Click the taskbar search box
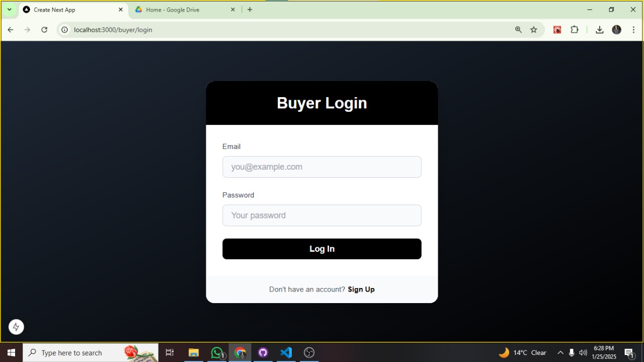Image resolution: width=644 pixels, height=362 pixels. coord(91,352)
